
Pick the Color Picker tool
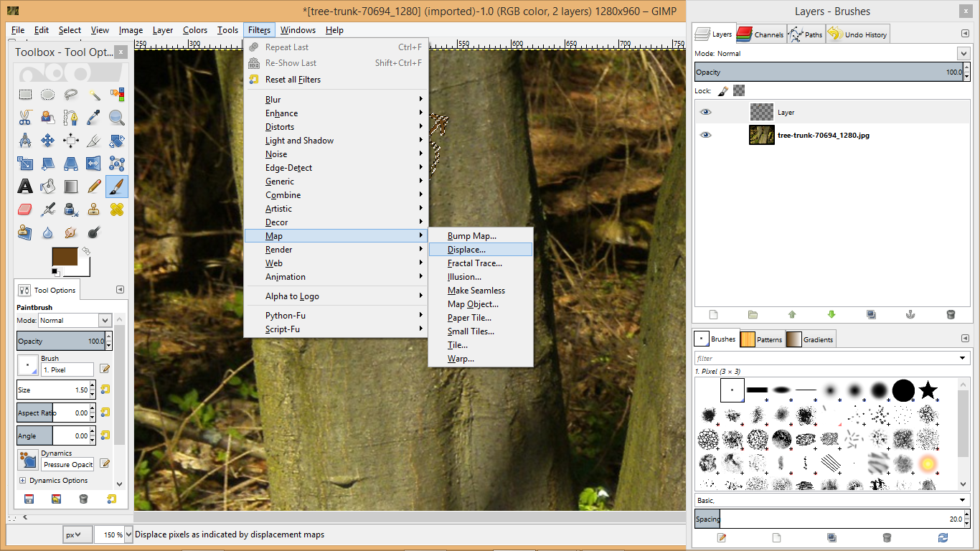click(x=93, y=117)
